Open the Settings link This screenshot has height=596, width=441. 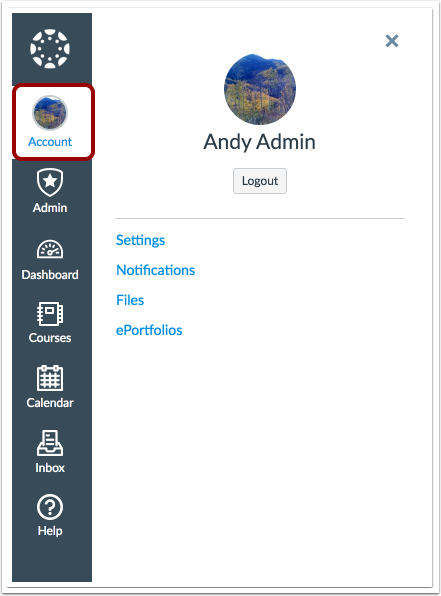pyautogui.click(x=140, y=240)
